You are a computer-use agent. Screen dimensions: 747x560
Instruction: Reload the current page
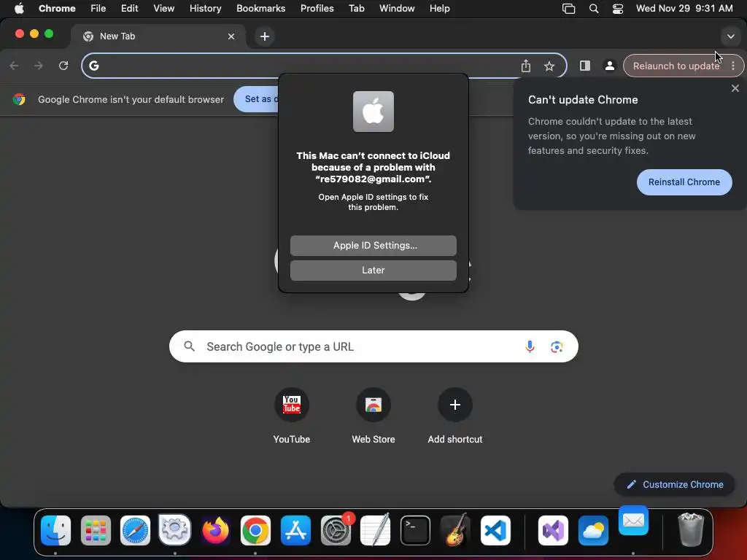pyautogui.click(x=63, y=66)
